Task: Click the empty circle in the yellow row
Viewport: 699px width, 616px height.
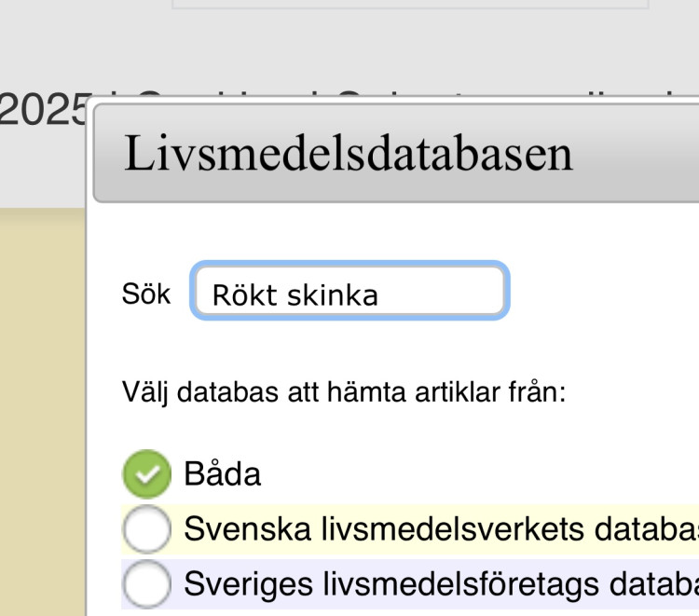Action: pyautogui.click(x=146, y=529)
